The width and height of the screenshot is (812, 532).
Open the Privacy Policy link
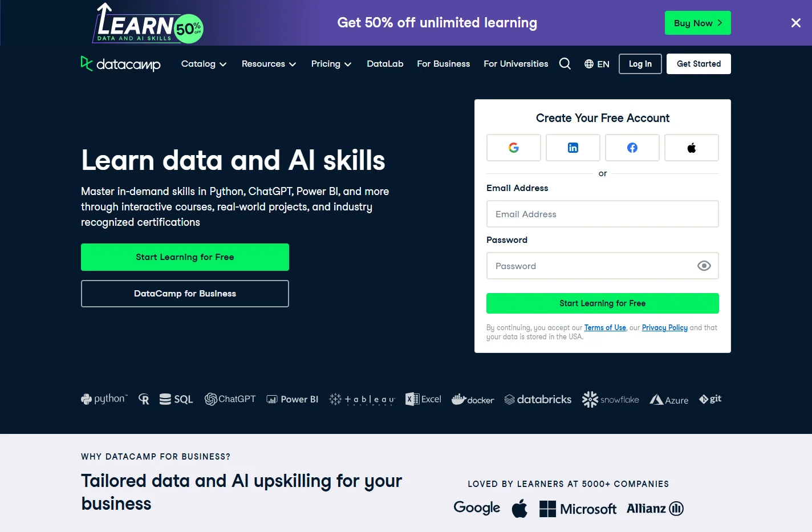click(665, 328)
